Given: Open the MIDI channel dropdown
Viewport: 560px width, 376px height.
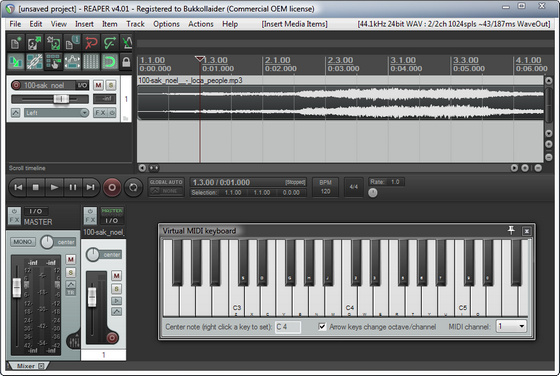Looking at the screenshot, I should point(511,326).
